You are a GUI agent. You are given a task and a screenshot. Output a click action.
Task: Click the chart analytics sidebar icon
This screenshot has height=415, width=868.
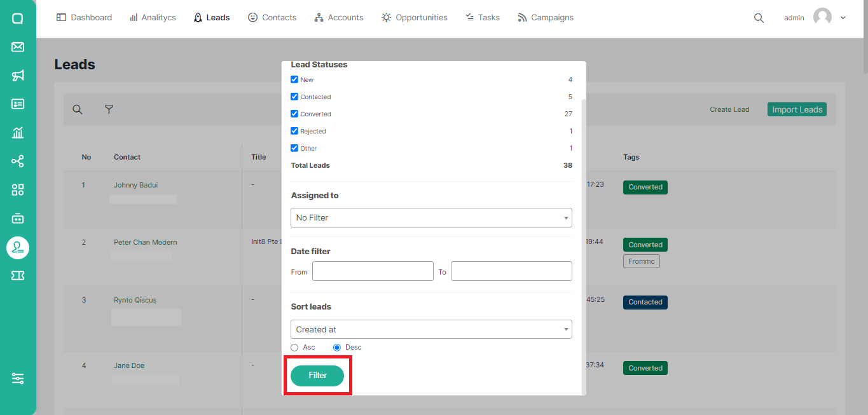(x=18, y=132)
